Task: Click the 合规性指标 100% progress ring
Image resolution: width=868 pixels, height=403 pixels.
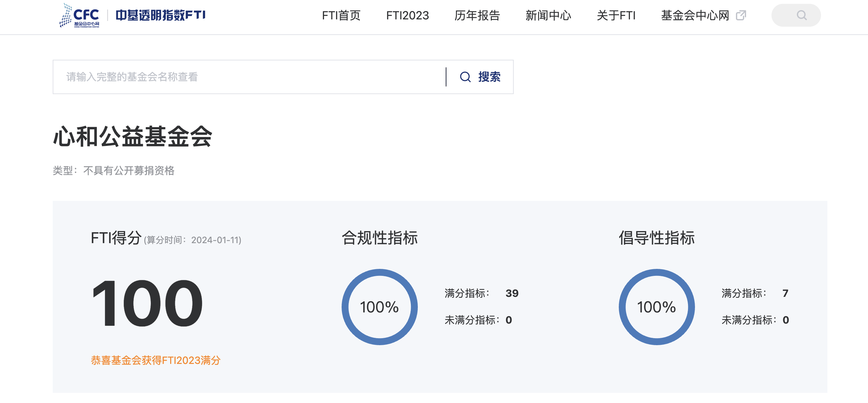Action: [379, 307]
